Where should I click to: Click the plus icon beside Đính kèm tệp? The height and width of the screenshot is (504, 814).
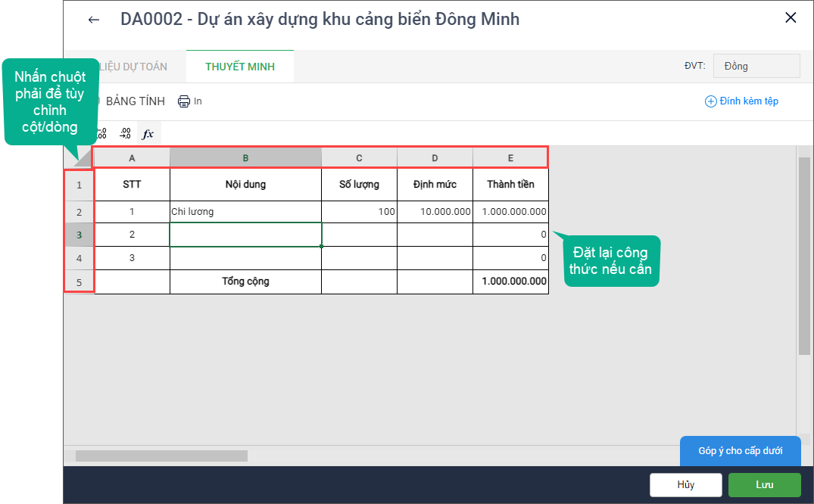[710, 101]
